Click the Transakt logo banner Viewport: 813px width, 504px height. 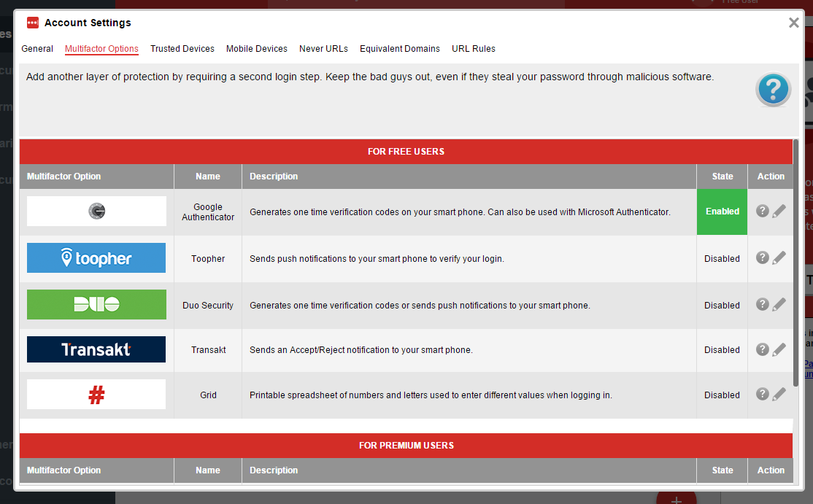(96, 349)
